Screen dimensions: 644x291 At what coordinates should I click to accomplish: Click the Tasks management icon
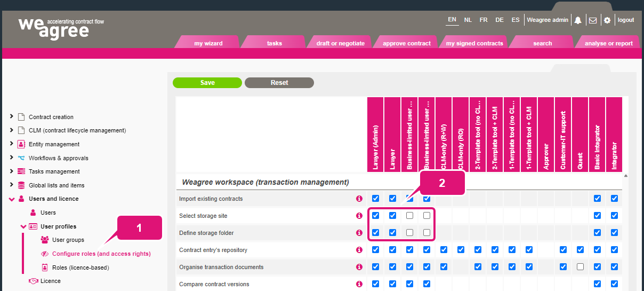coord(21,171)
